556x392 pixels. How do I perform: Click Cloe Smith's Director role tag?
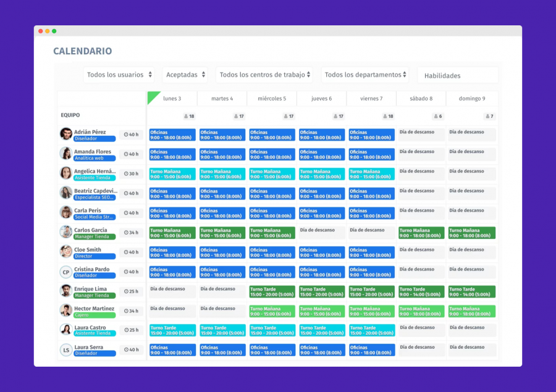[x=95, y=256]
